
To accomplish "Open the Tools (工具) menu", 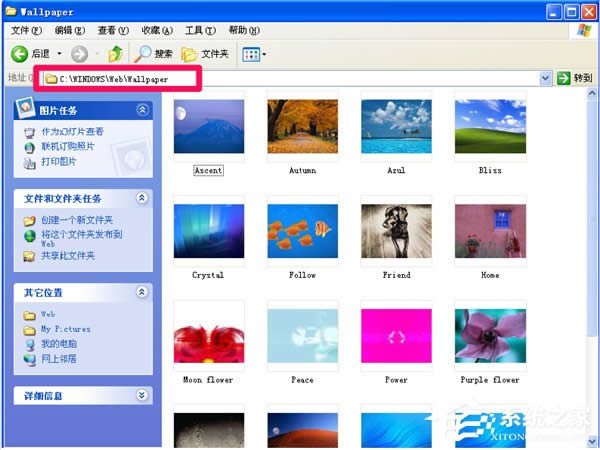I will point(199,31).
